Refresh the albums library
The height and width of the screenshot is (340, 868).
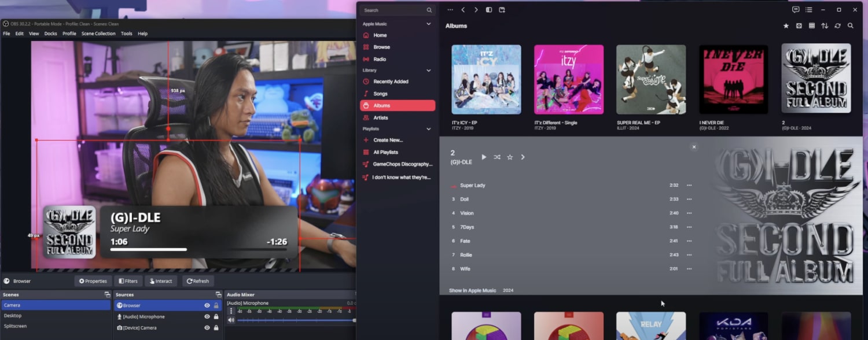click(837, 26)
